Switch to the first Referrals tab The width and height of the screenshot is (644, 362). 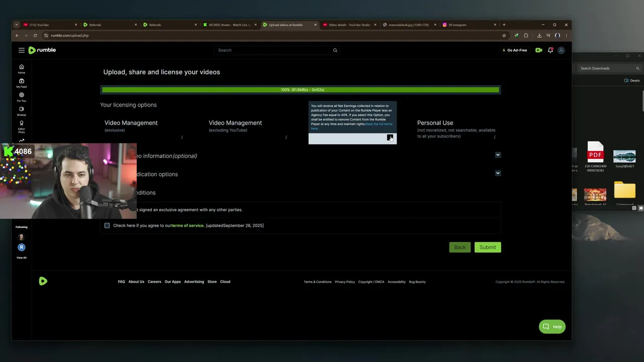110,25
